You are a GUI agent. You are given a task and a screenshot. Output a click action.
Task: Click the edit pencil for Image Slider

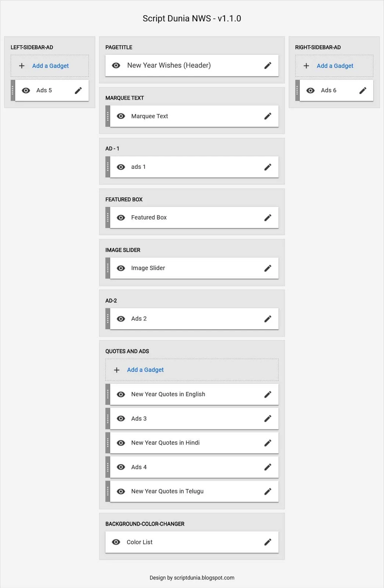(268, 268)
